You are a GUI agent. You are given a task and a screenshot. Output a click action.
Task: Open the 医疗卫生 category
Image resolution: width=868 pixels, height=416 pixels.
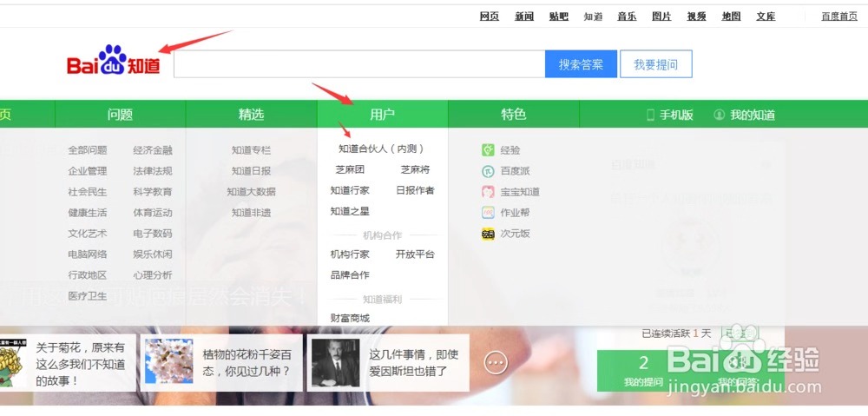coord(88,296)
